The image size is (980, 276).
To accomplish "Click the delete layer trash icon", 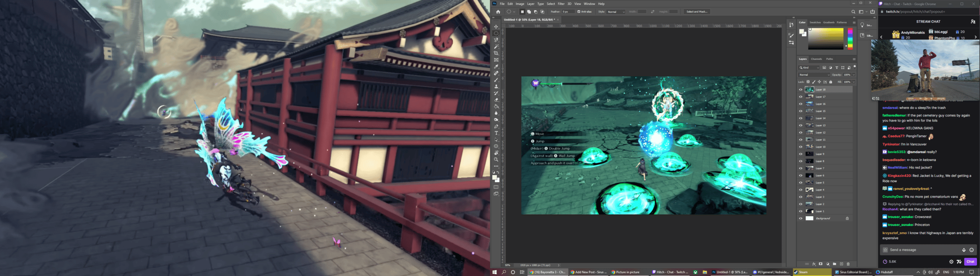I will pos(848,264).
